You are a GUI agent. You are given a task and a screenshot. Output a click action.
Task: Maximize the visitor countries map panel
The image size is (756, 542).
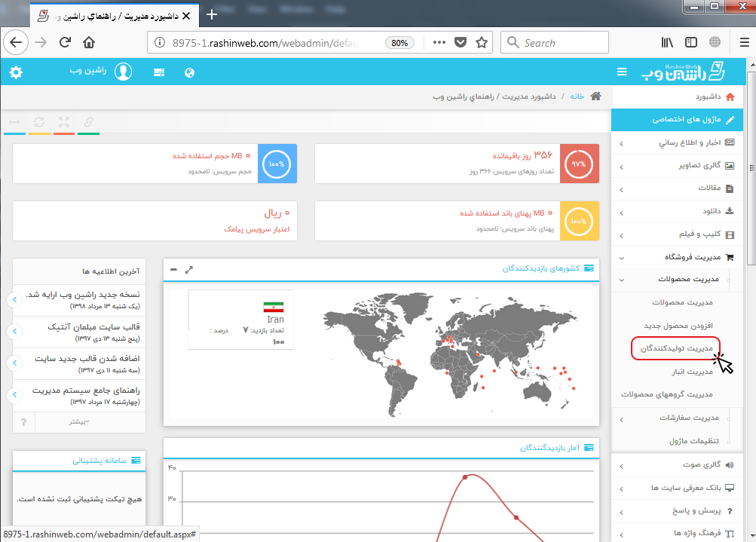pos(189,270)
